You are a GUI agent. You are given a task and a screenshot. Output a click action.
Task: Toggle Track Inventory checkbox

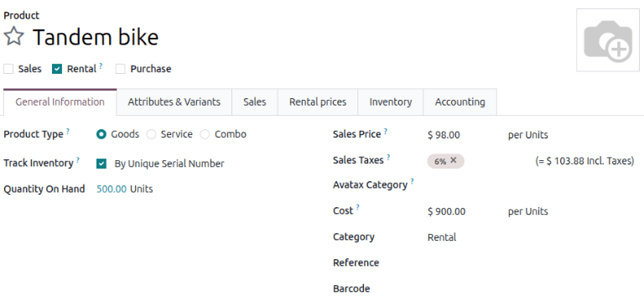[101, 164]
